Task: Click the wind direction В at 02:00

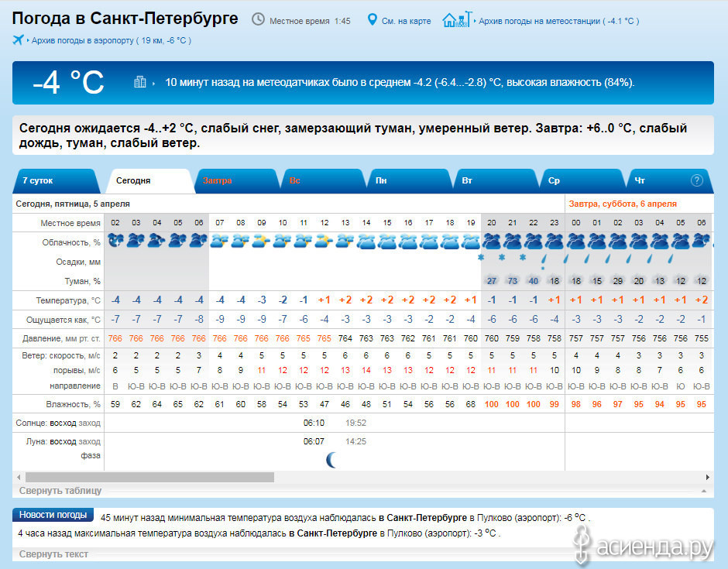Action: click(115, 386)
